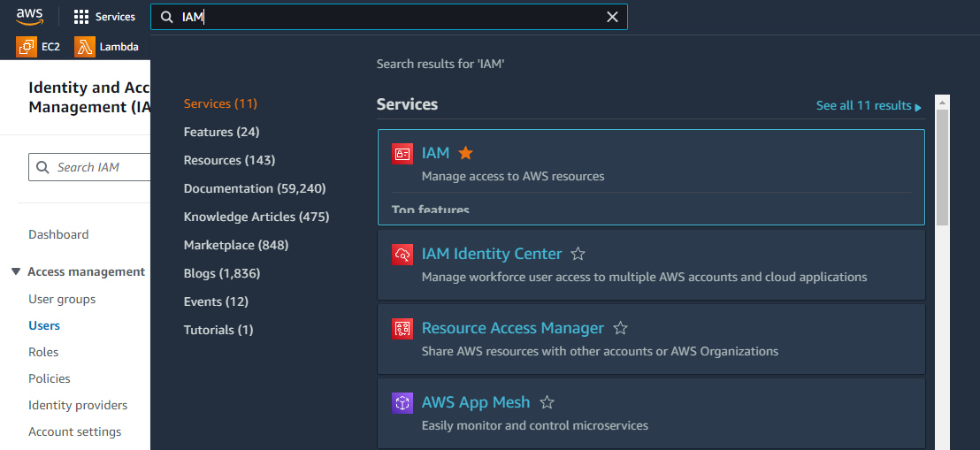
Task: Select Marketplace (848) result category
Action: 236,245
